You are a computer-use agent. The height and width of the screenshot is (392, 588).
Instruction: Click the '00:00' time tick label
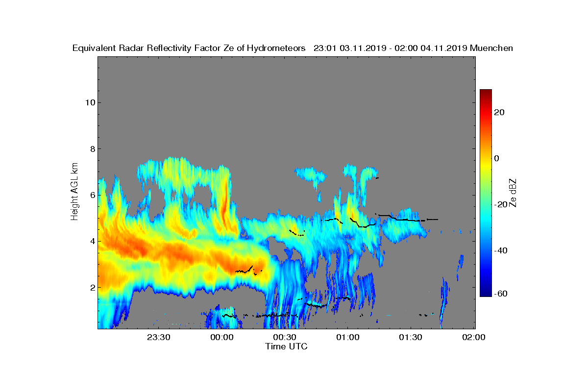pos(221,337)
